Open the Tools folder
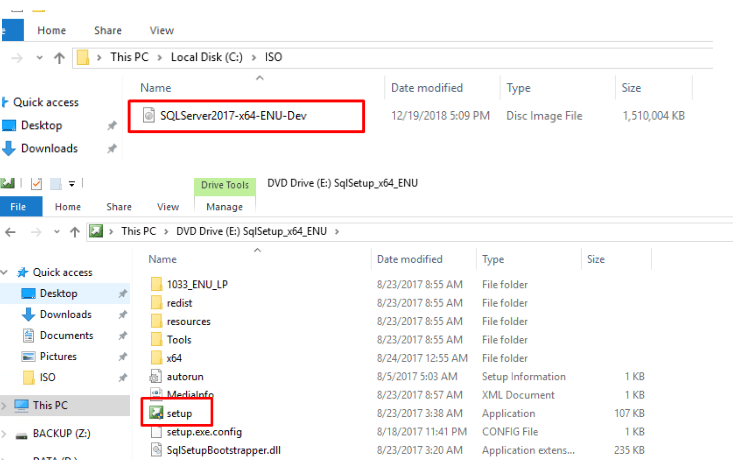Viewport: 733px width, 460px height. point(179,340)
